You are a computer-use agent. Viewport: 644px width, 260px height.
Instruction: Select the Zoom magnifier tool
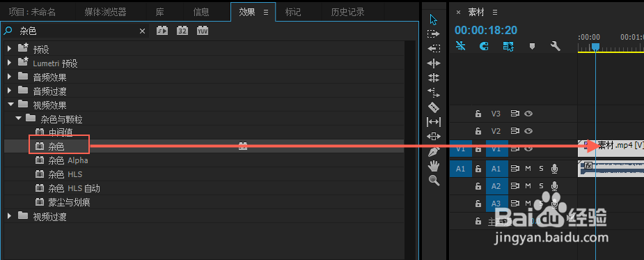434,181
